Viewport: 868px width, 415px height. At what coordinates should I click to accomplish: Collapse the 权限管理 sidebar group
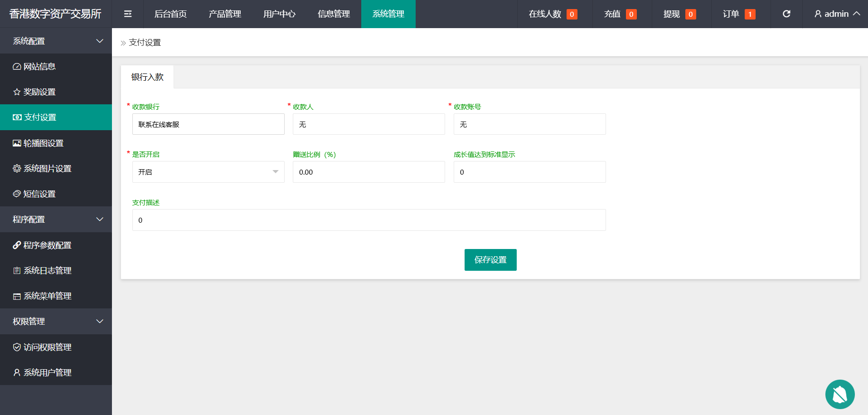click(x=56, y=322)
